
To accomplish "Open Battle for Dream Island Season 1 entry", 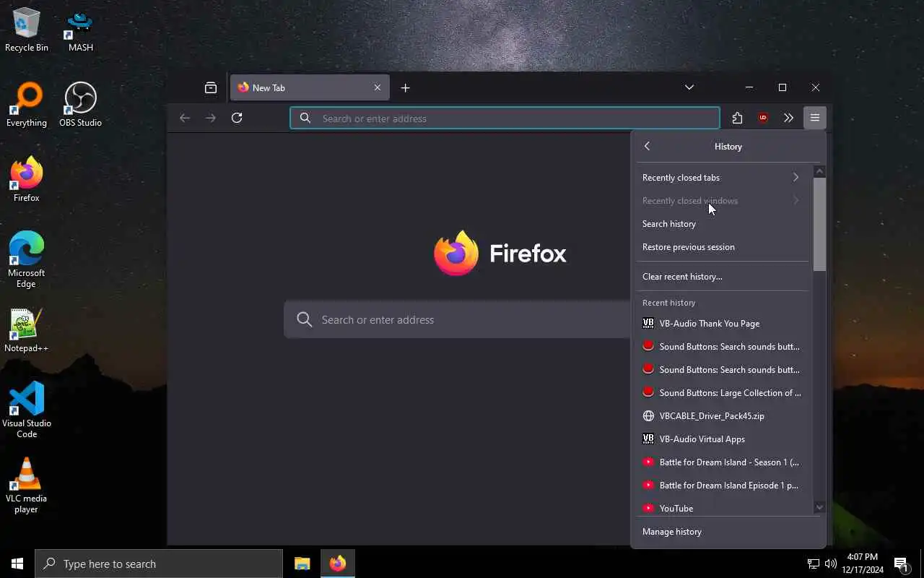I will pyautogui.click(x=723, y=462).
